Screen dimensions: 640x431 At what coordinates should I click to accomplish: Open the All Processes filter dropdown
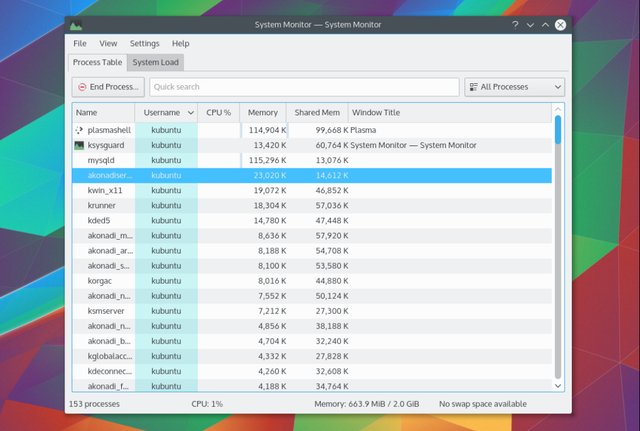pyautogui.click(x=514, y=87)
